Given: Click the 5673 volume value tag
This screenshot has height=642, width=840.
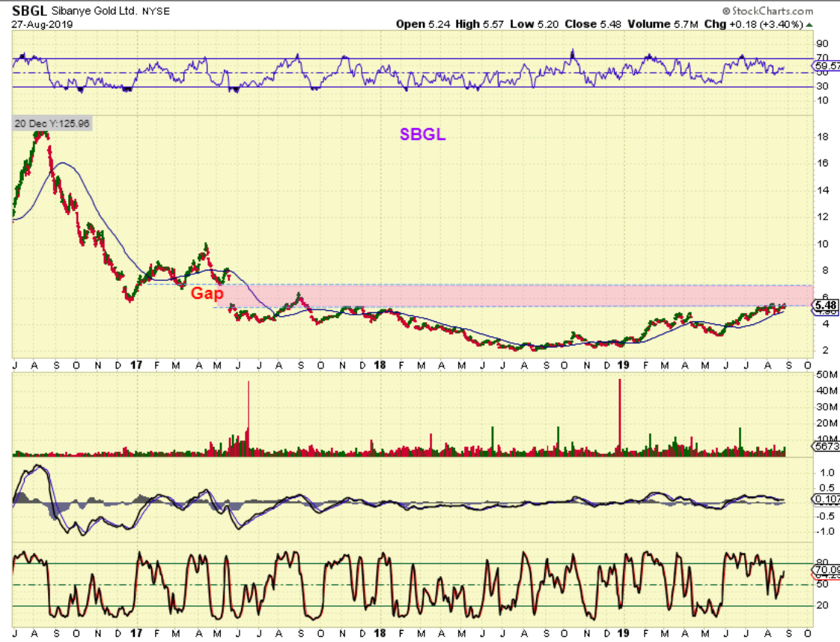Looking at the screenshot, I should pyautogui.click(x=825, y=446).
